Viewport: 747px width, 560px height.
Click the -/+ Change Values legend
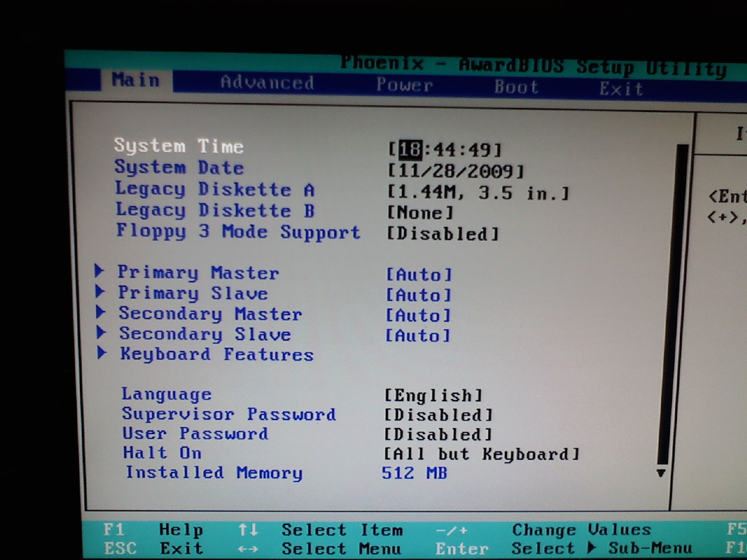(543, 530)
